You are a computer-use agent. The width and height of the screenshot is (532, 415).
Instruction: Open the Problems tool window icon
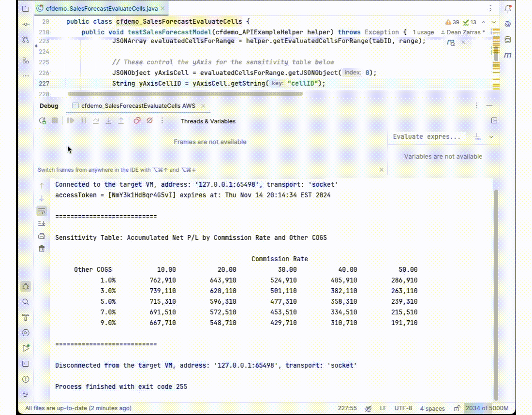26,379
